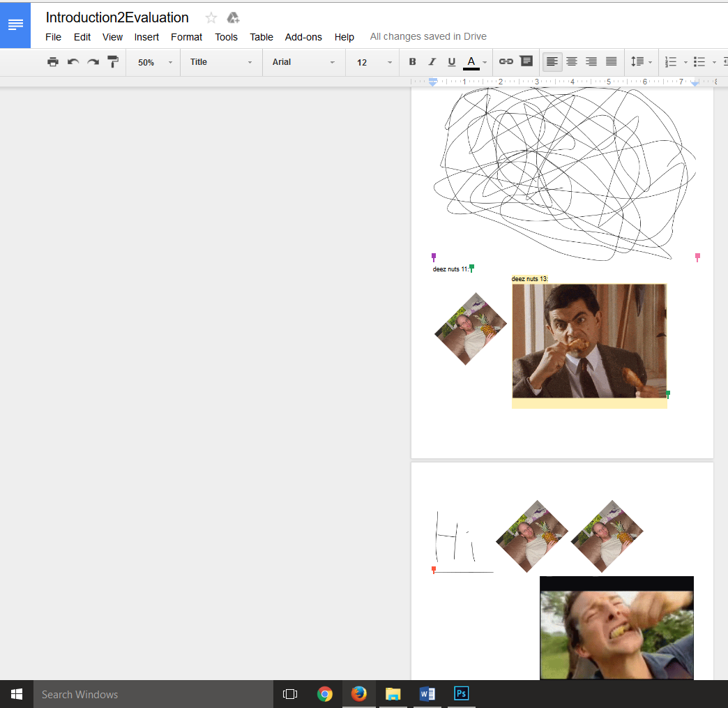Select justify alignment
This screenshot has width=728, height=708.
point(612,62)
